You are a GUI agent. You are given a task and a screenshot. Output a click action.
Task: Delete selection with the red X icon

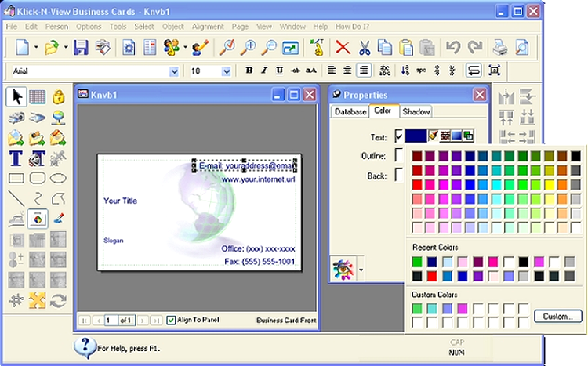(x=343, y=48)
